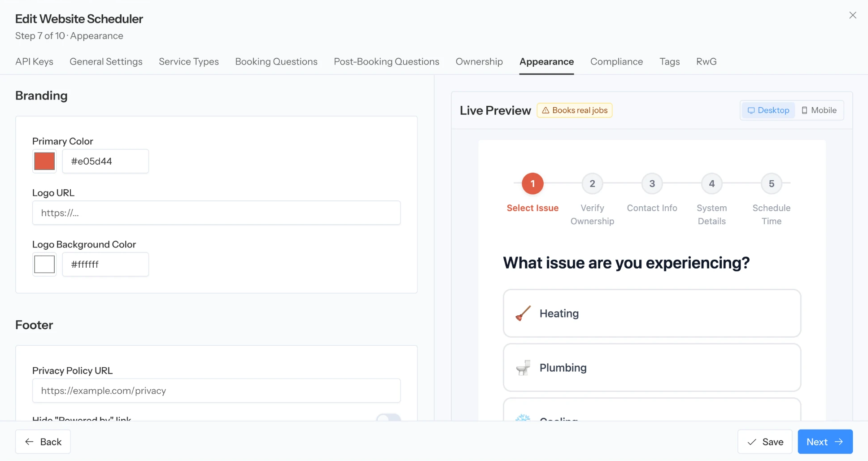Click the Appearance tab

coord(546,61)
